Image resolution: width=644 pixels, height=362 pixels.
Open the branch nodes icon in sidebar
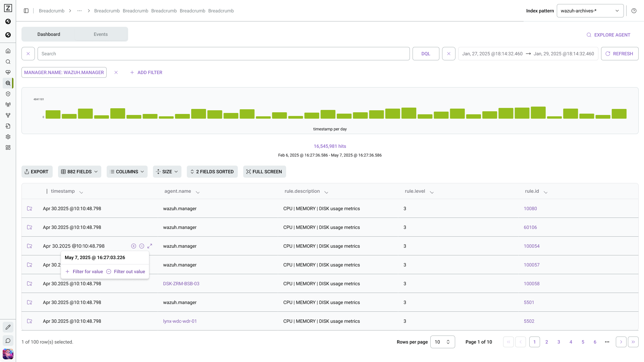[x=8, y=115]
